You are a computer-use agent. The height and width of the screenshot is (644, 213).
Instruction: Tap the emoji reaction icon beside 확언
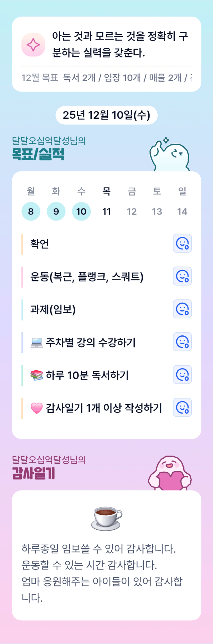(182, 243)
